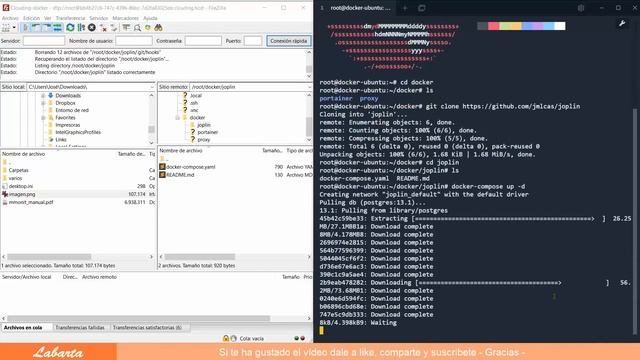
Task: Click the Conexión rápida button
Action: pos(289,41)
